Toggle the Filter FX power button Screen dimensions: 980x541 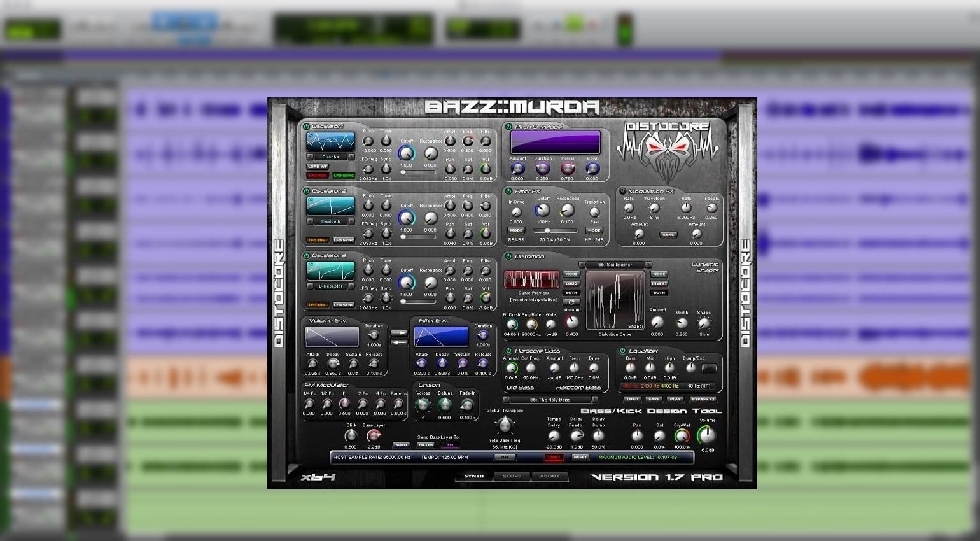pos(508,191)
